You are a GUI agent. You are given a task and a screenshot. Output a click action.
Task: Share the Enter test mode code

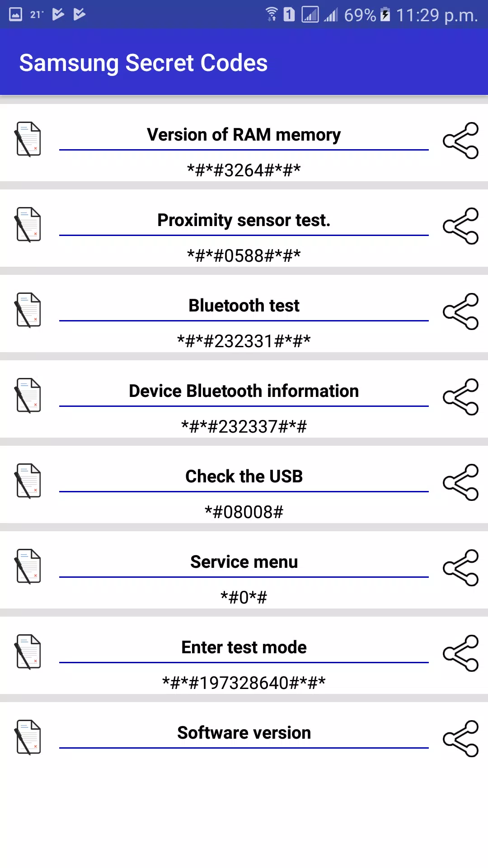coord(460,653)
